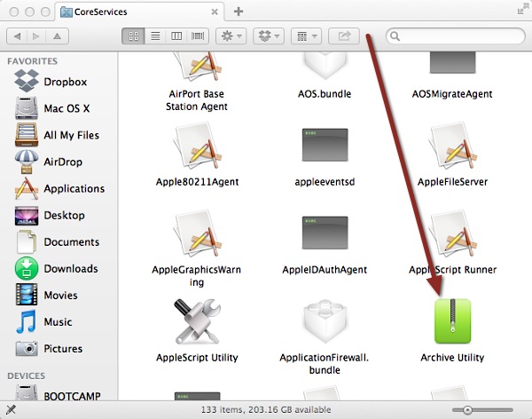Select the AOS.bundle icon
The height and width of the screenshot is (419, 532).
pyautogui.click(x=325, y=66)
